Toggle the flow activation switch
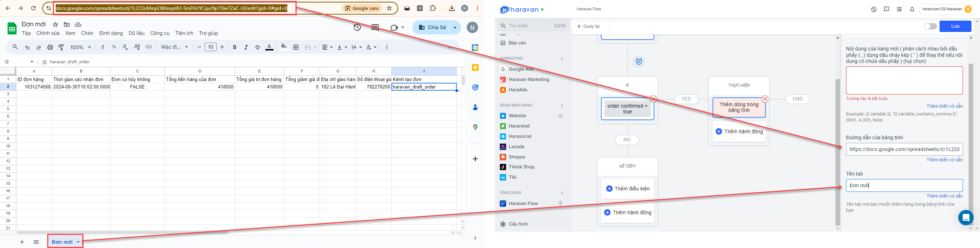980x248 pixels. (x=930, y=26)
